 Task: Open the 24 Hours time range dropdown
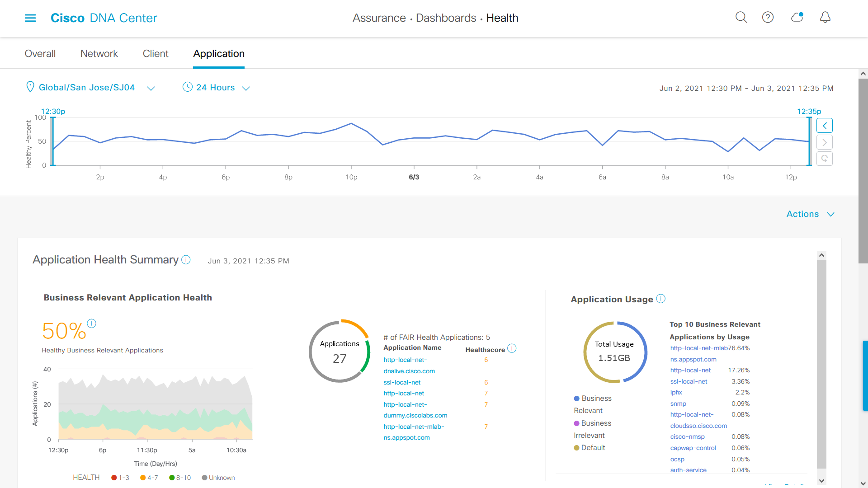click(216, 88)
